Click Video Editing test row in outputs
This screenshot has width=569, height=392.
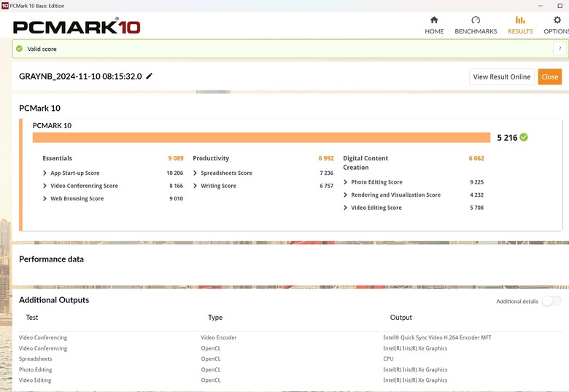(x=35, y=380)
